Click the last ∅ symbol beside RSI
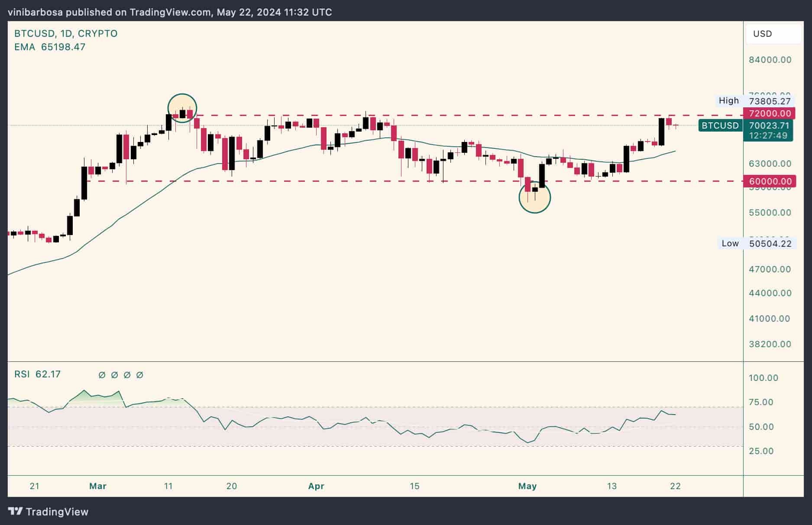The width and height of the screenshot is (812, 525). 139,375
